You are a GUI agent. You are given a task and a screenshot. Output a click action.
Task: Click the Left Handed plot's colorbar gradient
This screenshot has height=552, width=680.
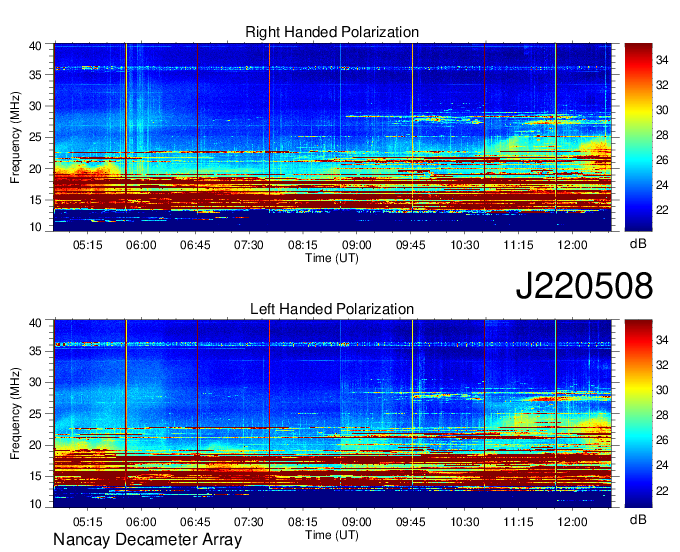tap(638, 413)
